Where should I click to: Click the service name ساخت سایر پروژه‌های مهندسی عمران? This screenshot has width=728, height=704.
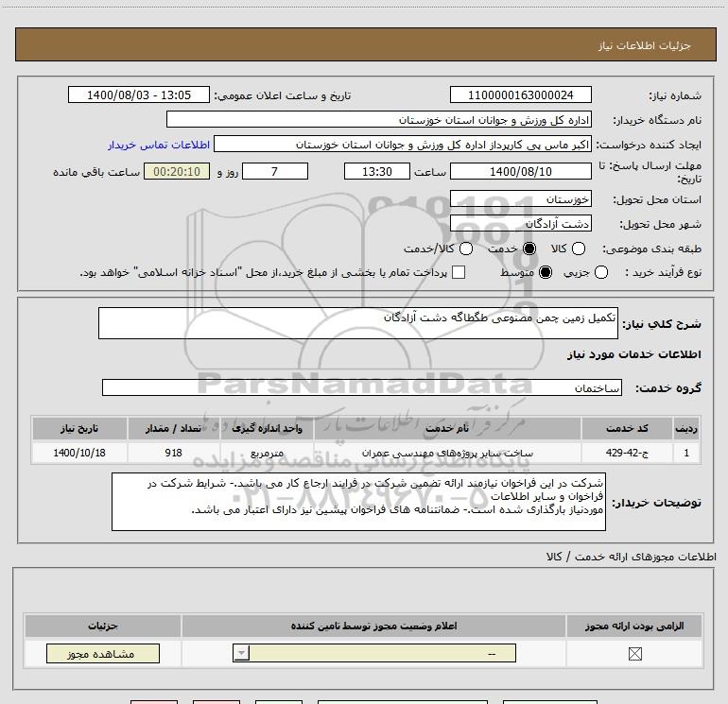[447, 453]
